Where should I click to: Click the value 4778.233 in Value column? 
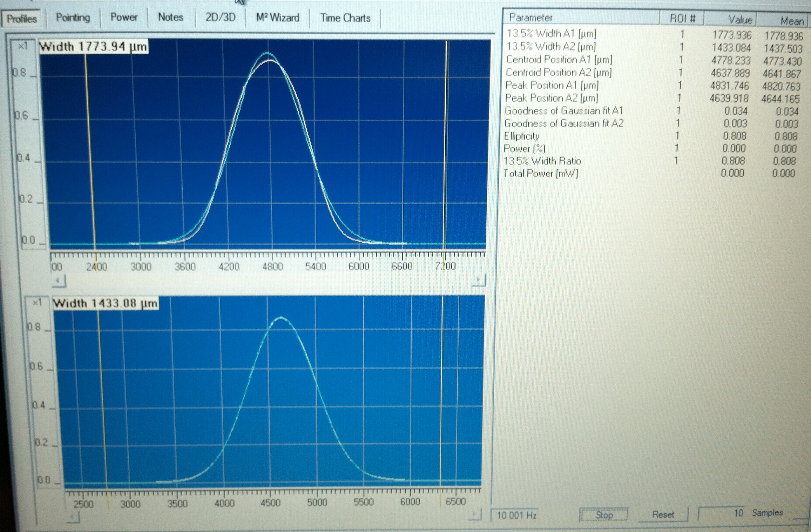click(x=731, y=61)
